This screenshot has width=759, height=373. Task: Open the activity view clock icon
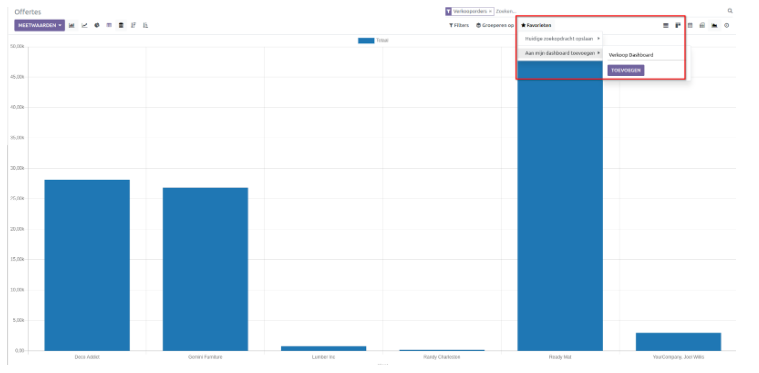[x=727, y=26]
